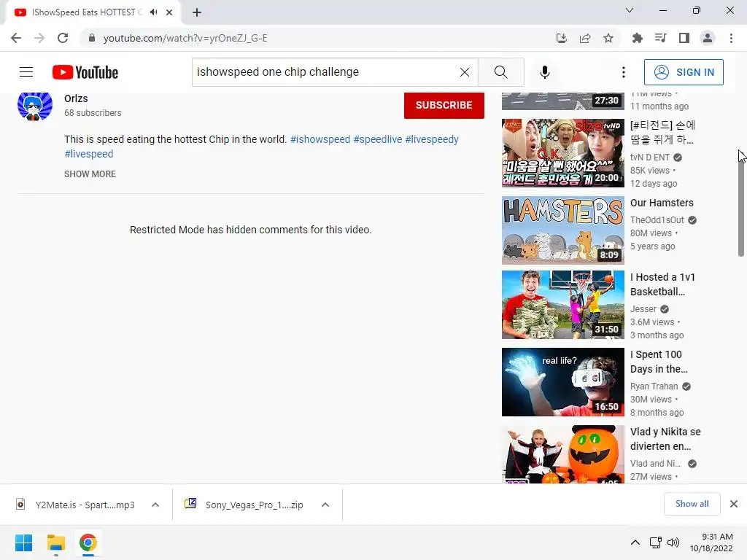Reload the current page
This screenshot has height=560, width=747.
[x=63, y=38]
